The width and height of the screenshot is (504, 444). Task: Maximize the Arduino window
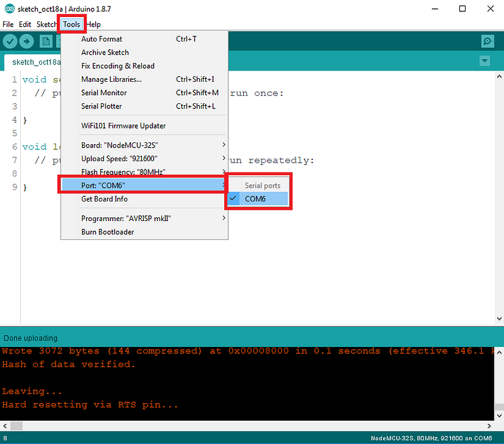coord(462,9)
